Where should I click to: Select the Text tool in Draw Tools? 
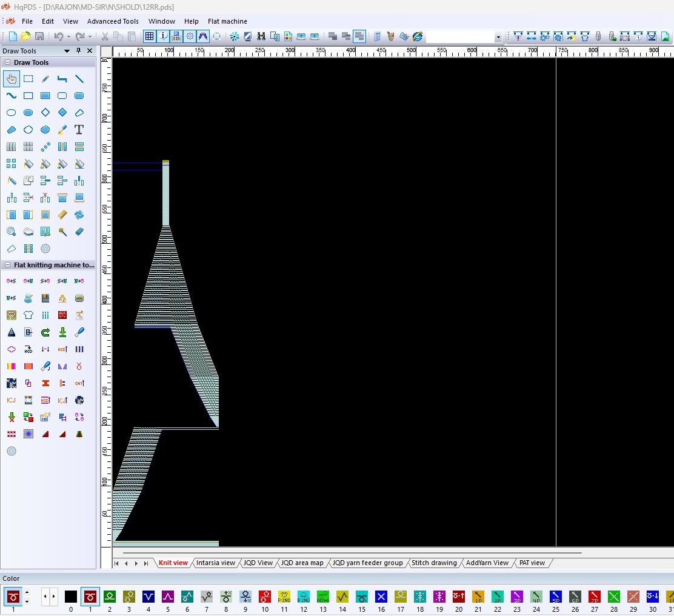79,130
